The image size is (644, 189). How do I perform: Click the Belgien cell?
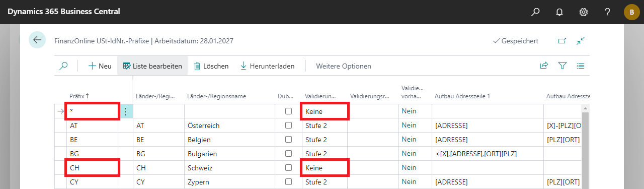[x=229, y=140]
